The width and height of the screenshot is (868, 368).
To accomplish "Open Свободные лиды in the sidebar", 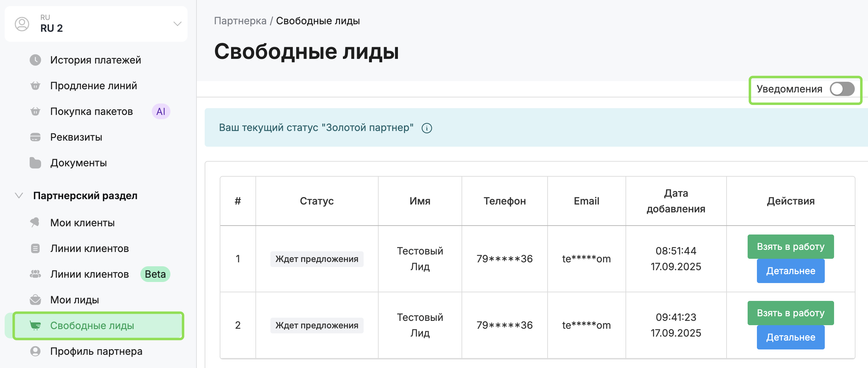I will pyautogui.click(x=92, y=326).
